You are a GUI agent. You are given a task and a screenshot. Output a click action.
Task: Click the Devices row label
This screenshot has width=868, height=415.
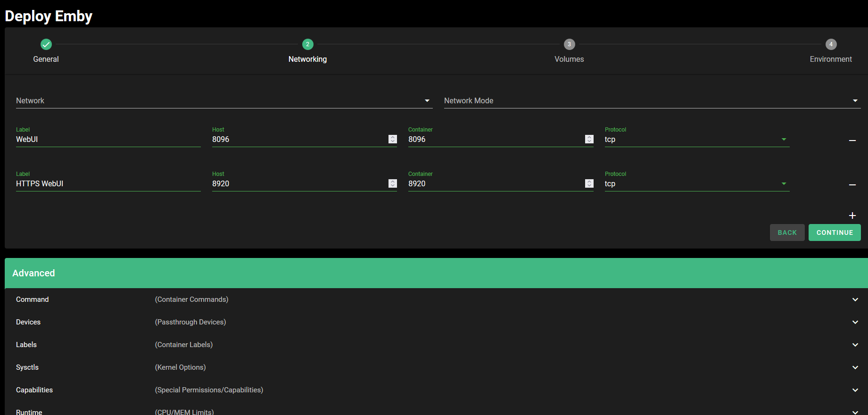coord(28,322)
